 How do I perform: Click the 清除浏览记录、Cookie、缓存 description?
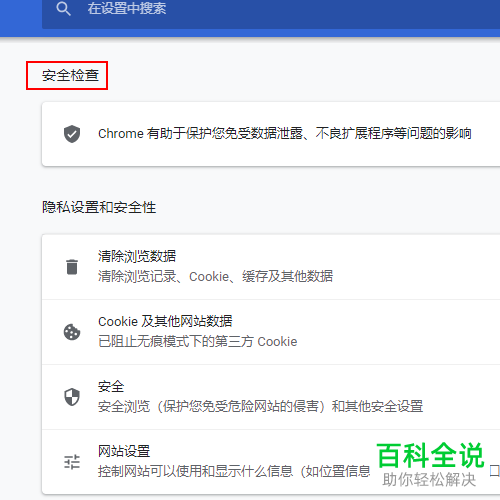click(215, 276)
